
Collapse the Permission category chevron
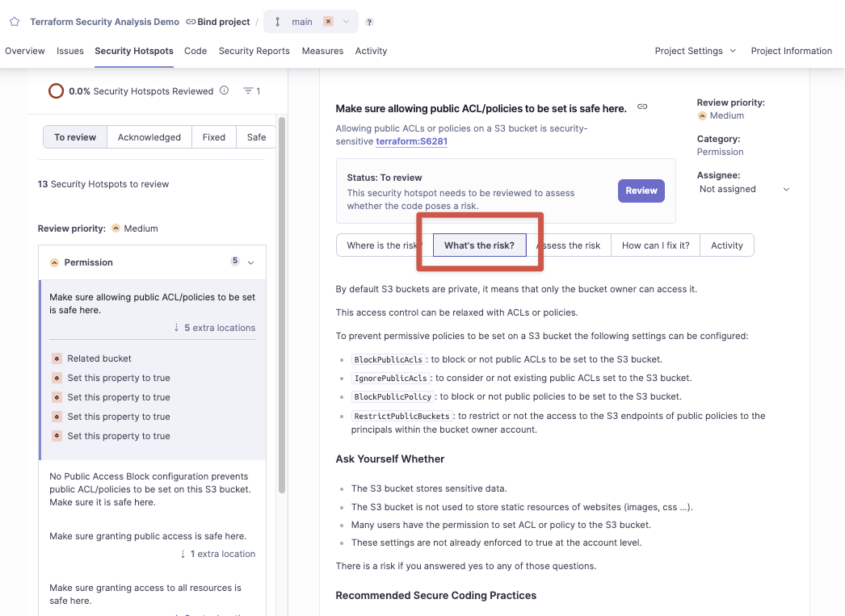click(x=250, y=262)
